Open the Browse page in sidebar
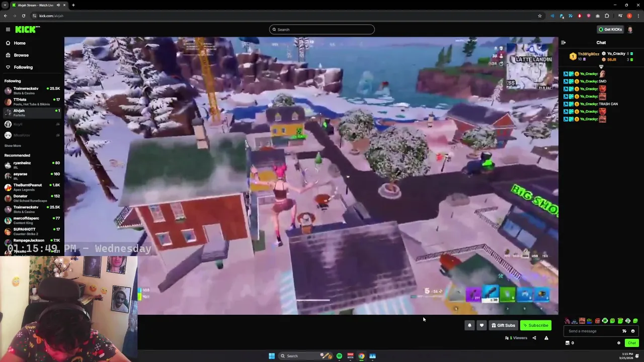The width and height of the screenshot is (644, 362). (x=21, y=55)
